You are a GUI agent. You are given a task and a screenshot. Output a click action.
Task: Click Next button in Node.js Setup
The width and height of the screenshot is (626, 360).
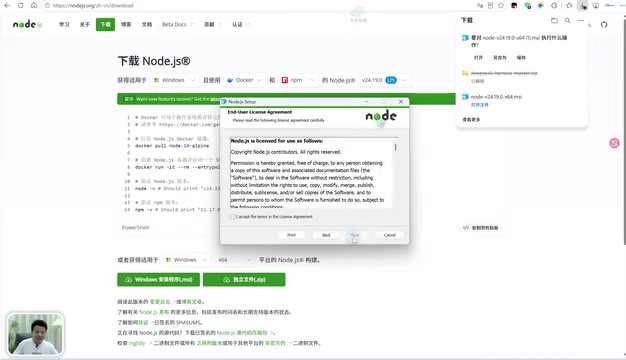click(355, 235)
